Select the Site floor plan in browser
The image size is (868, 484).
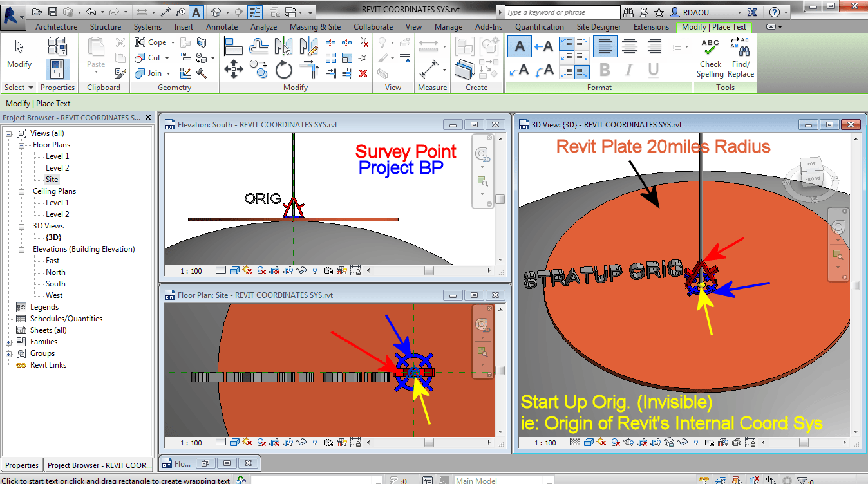tap(52, 180)
